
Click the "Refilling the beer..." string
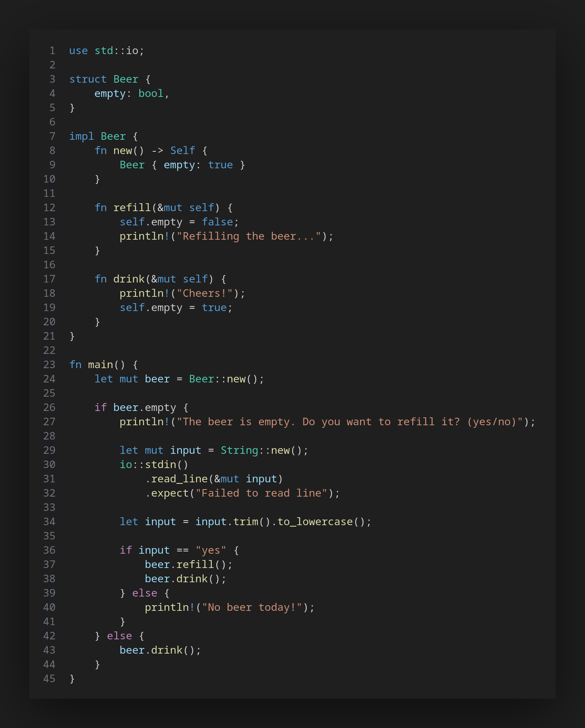point(249,236)
